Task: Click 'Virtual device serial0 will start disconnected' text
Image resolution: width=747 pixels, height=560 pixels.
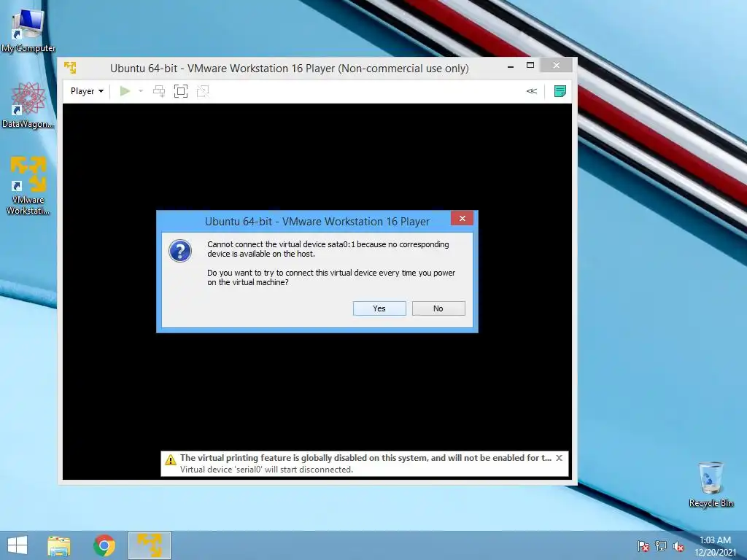Action: (266, 470)
